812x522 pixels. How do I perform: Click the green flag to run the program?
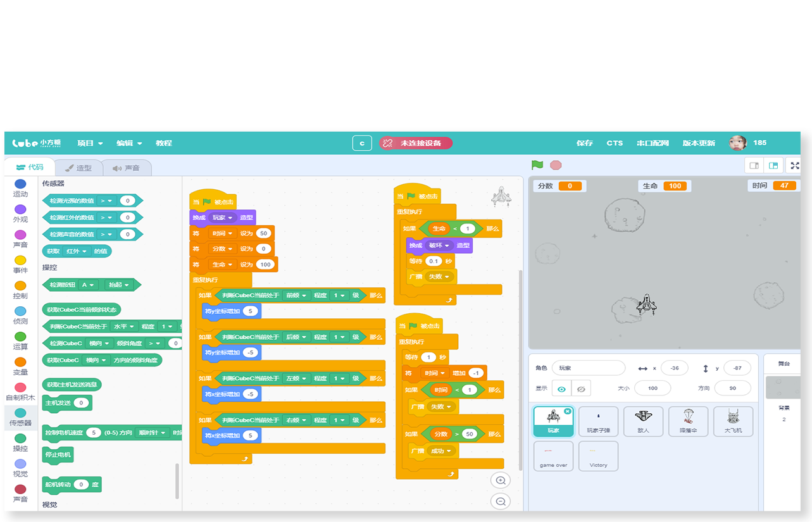tap(537, 165)
